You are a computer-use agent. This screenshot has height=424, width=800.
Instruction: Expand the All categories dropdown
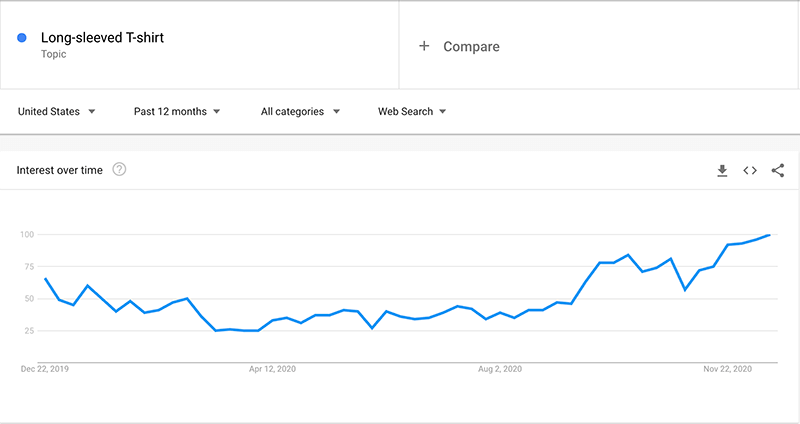[300, 111]
